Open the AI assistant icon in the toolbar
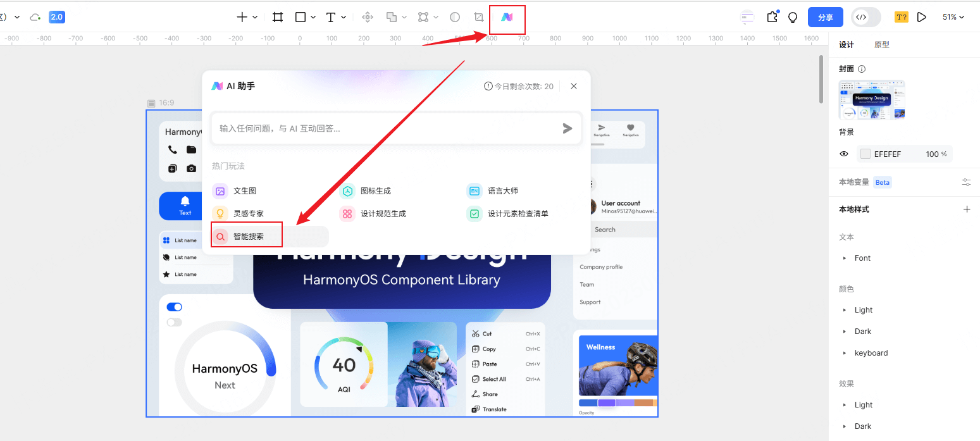 point(507,18)
